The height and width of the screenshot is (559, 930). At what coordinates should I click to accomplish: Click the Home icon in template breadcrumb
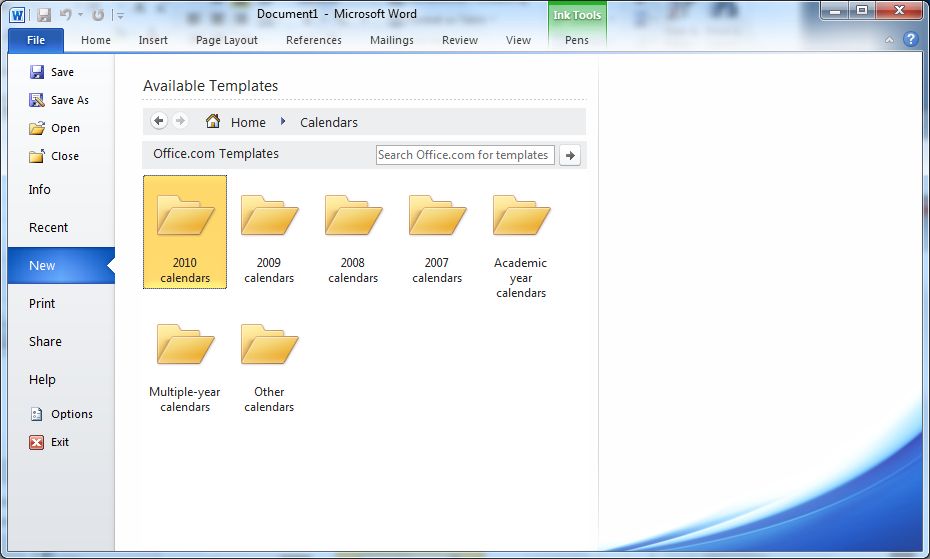(213, 122)
